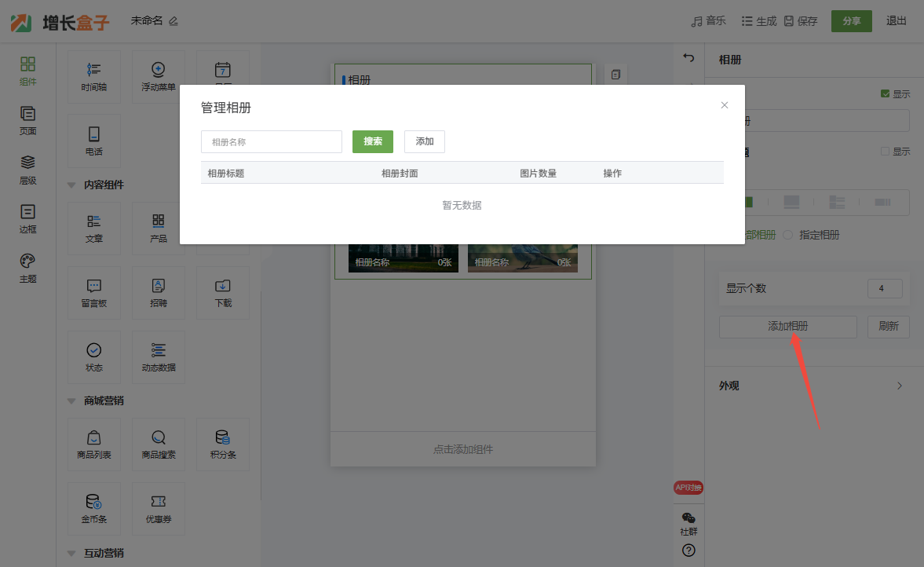
Task: Select the 时间轴 timeline component
Action: pos(94,77)
